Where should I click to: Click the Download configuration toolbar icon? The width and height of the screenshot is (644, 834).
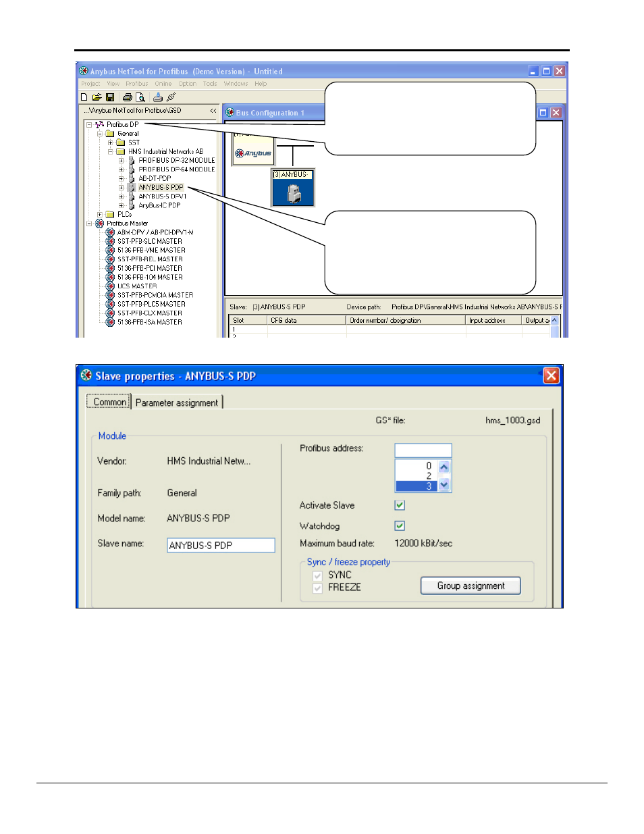pyautogui.click(x=158, y=97)
